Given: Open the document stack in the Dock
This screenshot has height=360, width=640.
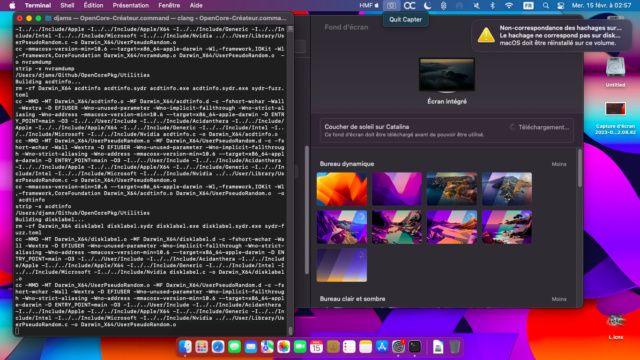Looking at the screenshot, I should (x=438, y=347).
